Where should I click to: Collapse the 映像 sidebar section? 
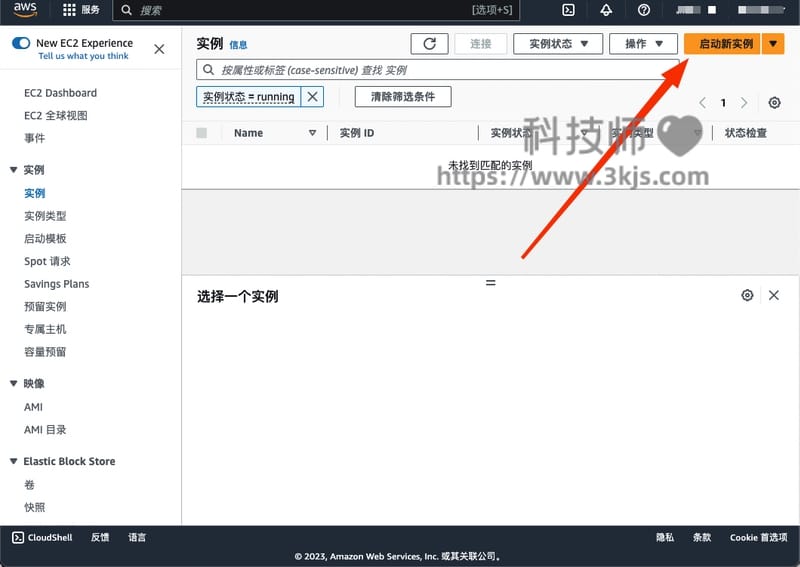pos(14,383)
